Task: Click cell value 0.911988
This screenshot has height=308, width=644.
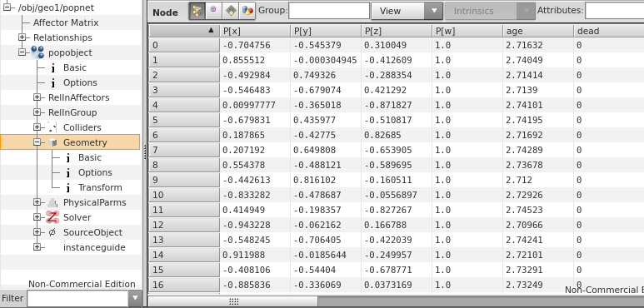Action: (243, 255)
